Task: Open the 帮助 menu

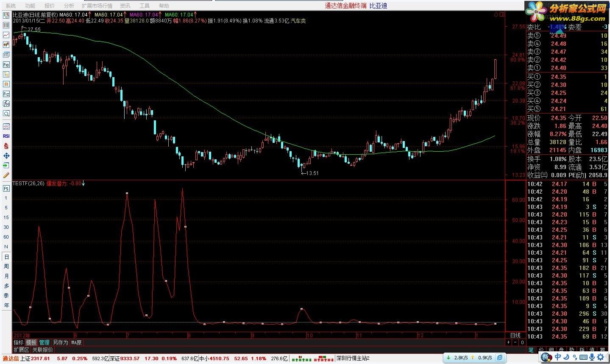Action: coord(164,6)
